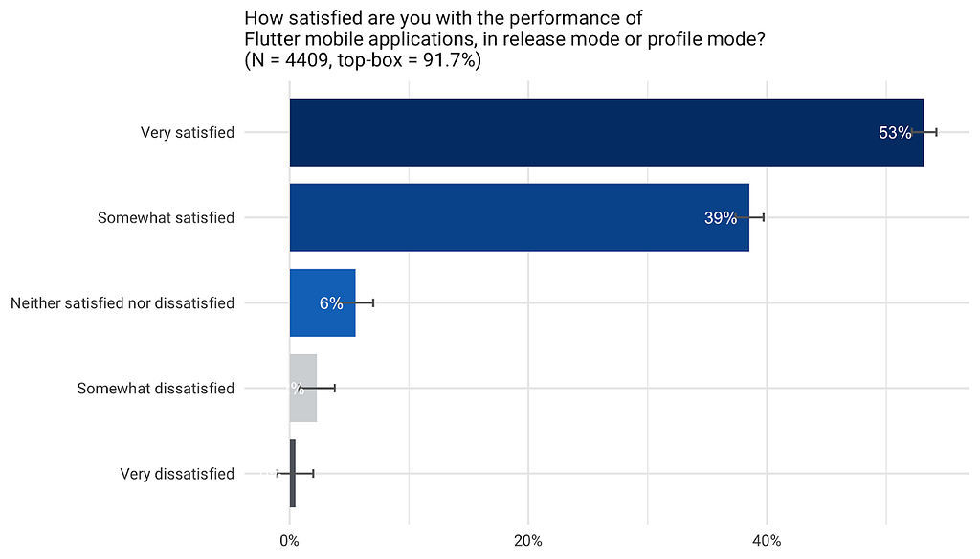Click the 39% value label

[x=721, y=217]
